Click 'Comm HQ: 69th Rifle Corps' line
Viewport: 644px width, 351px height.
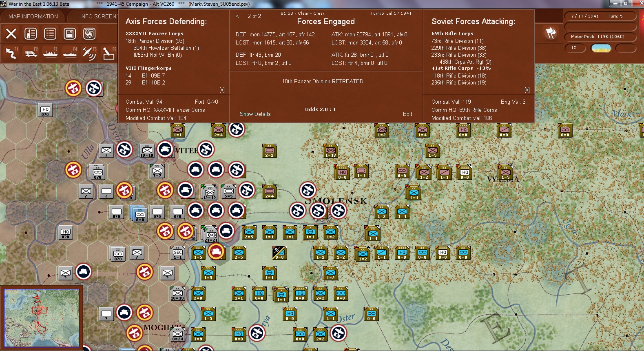[x=464, y=110]
